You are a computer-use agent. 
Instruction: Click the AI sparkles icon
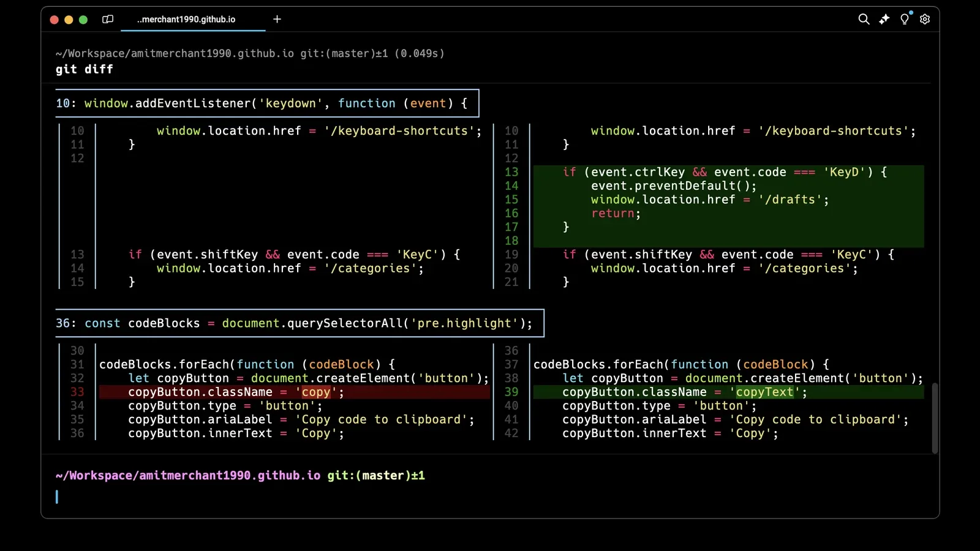[x=884, y=19]
